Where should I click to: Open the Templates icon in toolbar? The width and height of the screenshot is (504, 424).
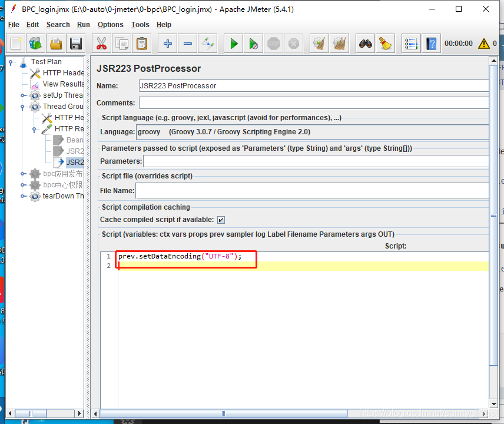click(x=36, y=44)
